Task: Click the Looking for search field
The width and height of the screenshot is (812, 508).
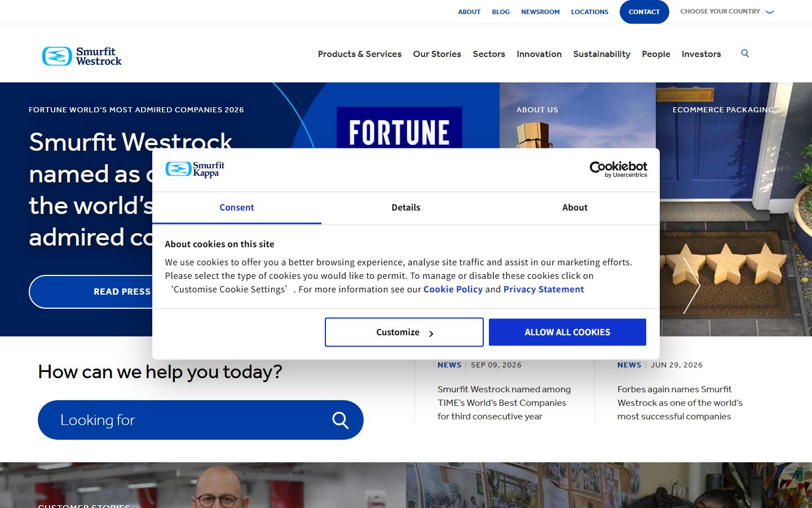Action: pyautogui.click(x=200, y=420)
